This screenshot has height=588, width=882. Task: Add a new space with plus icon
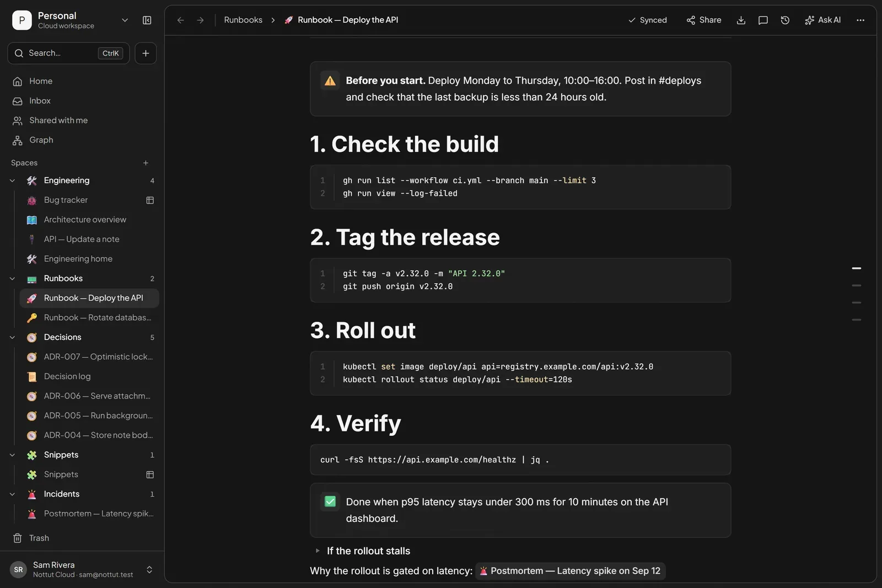[x=146, y=163]
